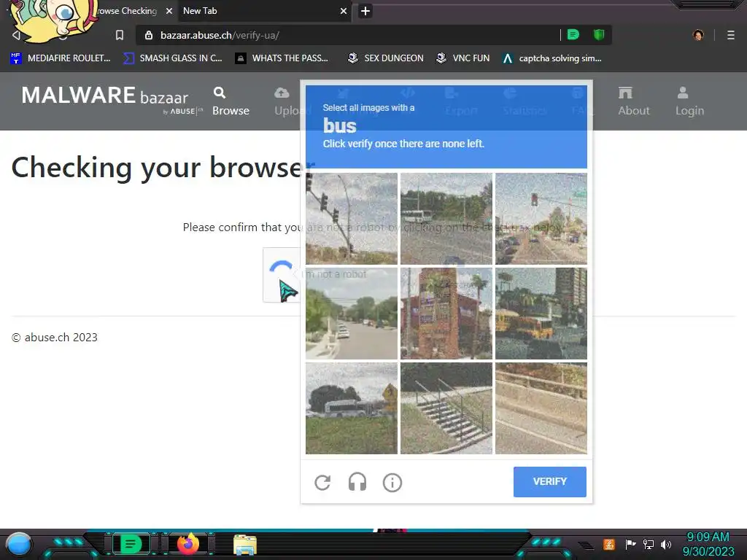Switch to audio challenge headphones icon
The image size is (747, 560).
pyautogui.click(x=357, y=483)
